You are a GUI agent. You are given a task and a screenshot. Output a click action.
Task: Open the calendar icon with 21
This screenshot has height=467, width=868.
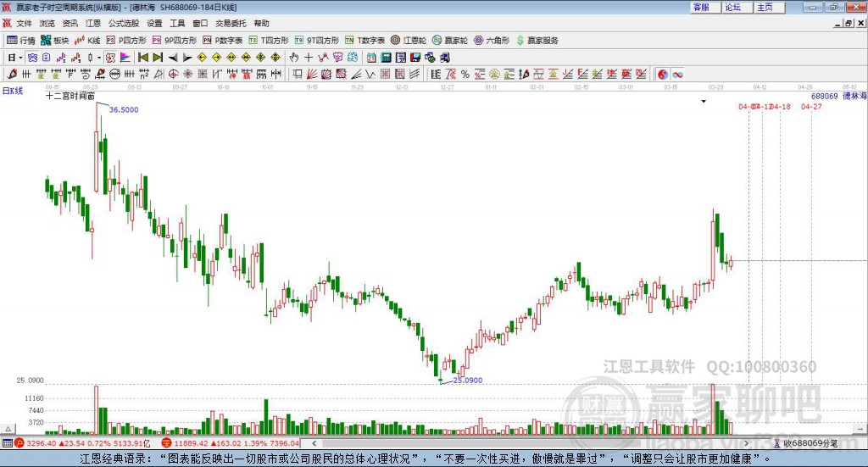pos(371,58)
